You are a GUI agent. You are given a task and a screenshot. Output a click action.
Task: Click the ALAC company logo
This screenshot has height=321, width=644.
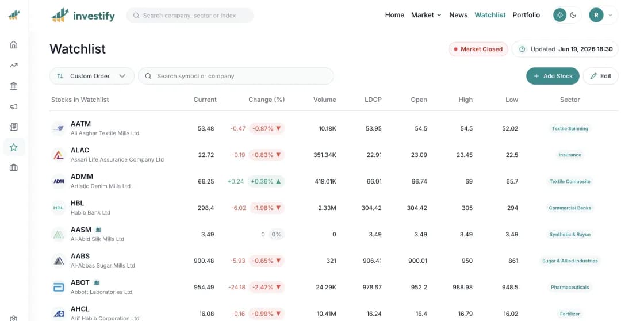pyautogui.click(x=59, y=155)
